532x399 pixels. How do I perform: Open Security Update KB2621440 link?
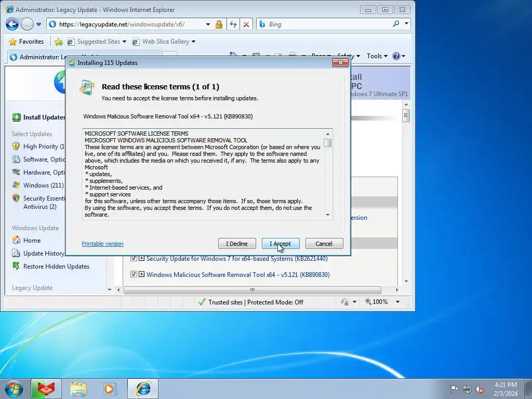[237, 259]
